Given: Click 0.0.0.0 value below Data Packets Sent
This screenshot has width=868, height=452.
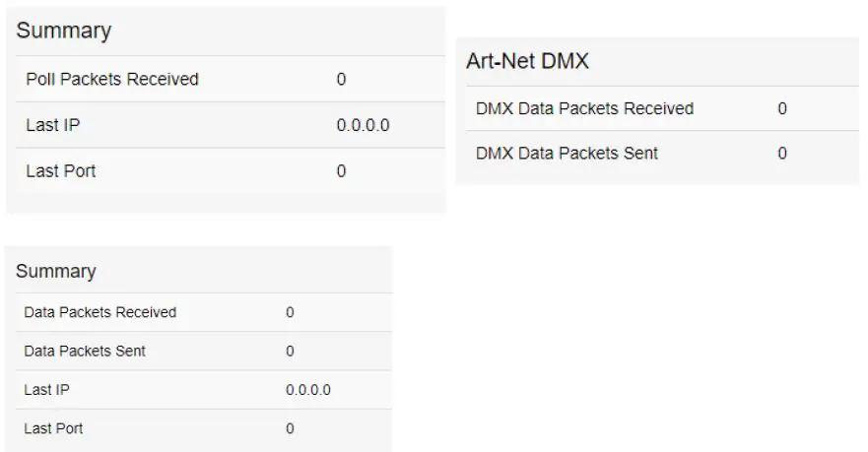Looking at the screenshot, I should coord(307,390).
